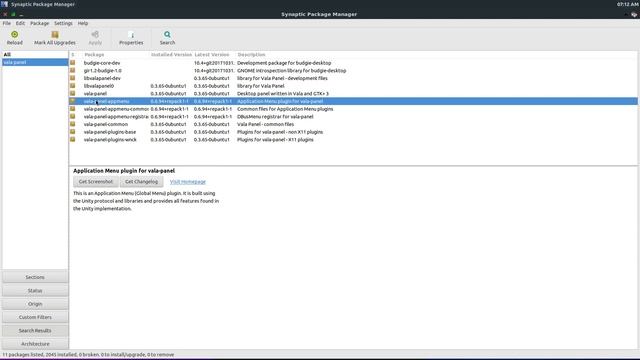Select the vala-panel package name
Image resolution: width=640 pixels, height=360 pixels.
point(96,93)
